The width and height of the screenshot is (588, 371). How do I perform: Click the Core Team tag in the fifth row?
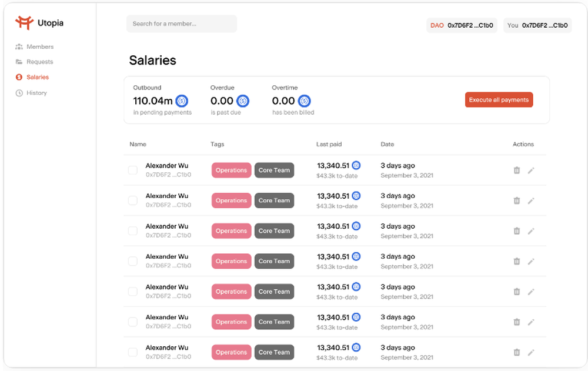[x=274, y=292]
